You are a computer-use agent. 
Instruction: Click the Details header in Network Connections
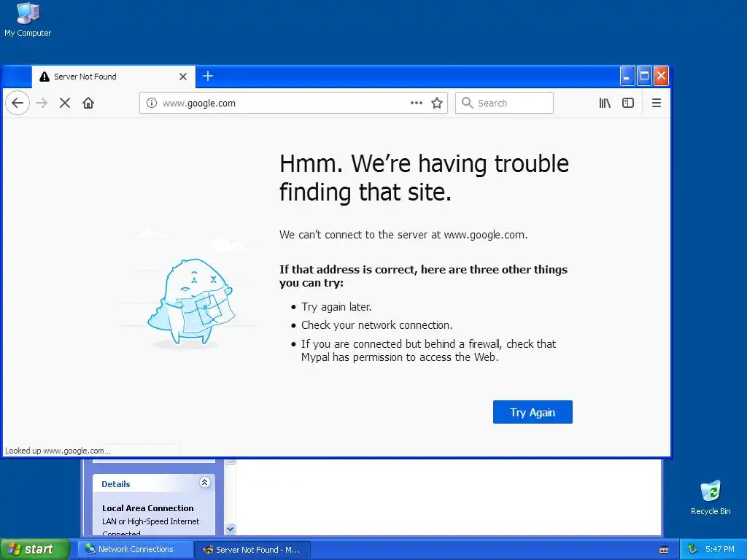[x=116, y=484]
